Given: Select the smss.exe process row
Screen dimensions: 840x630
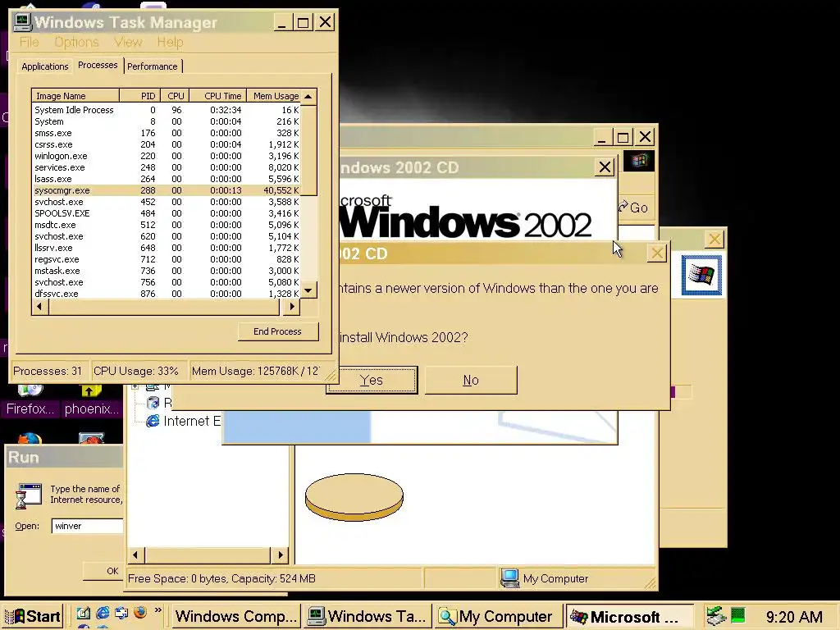Looking at the screenshot, I should (167, 133).
